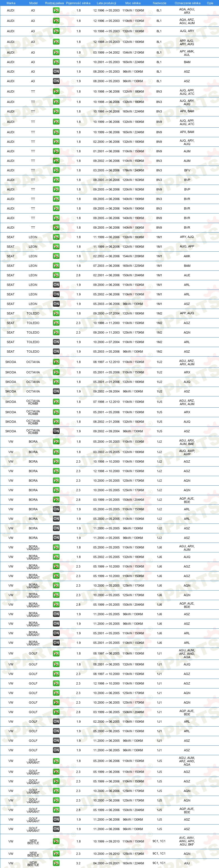Click engine codes AQA, AGU, ARX
219x868 pixels.
187,11
